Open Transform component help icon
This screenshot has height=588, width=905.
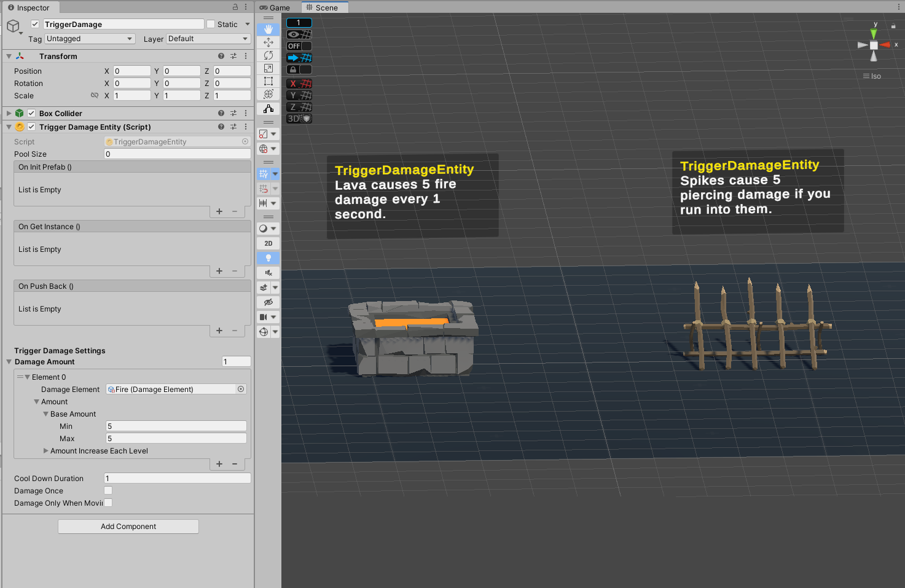pyautogui.click(x=221, y=56)
